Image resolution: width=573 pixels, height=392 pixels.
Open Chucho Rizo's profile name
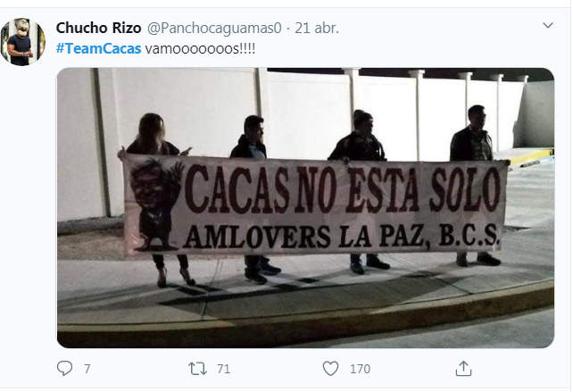tap(98, 28)
